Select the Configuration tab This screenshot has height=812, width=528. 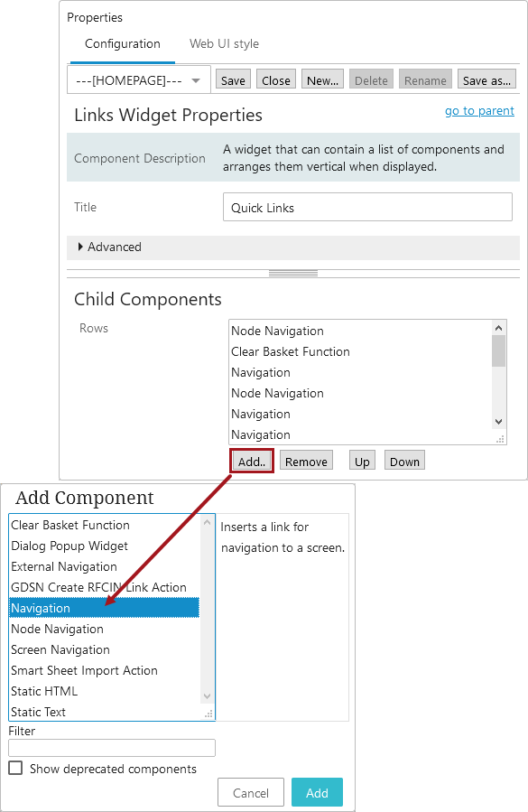(x=123, y=44)
